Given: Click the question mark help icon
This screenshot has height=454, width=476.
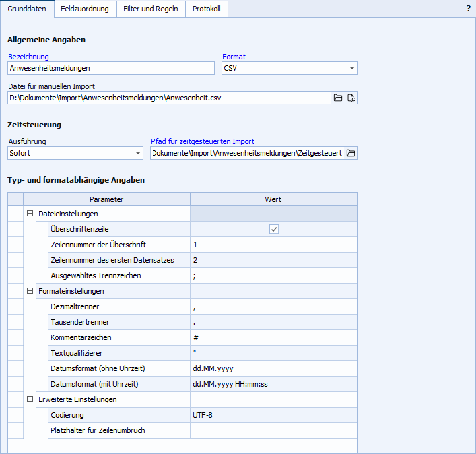Looking at the screenshot, I should 468,8.
